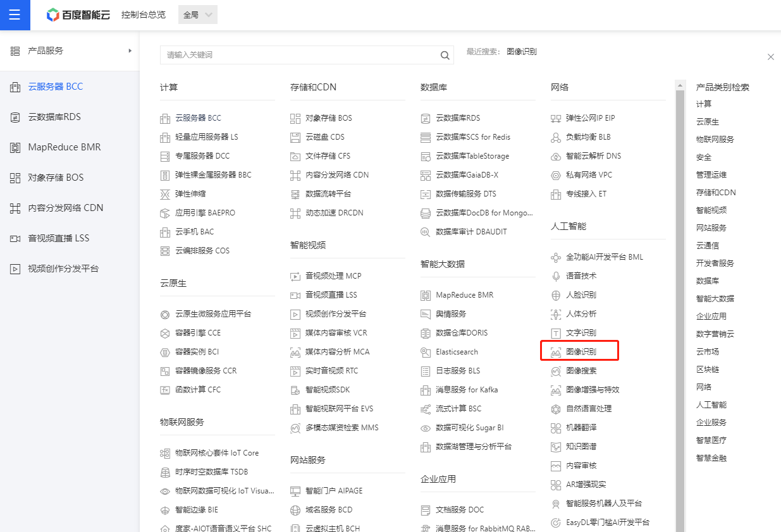781x532 pixels.
Task: Jump to 物联网服务 in 产品类别检索
Action: click(x=715, y=139)
